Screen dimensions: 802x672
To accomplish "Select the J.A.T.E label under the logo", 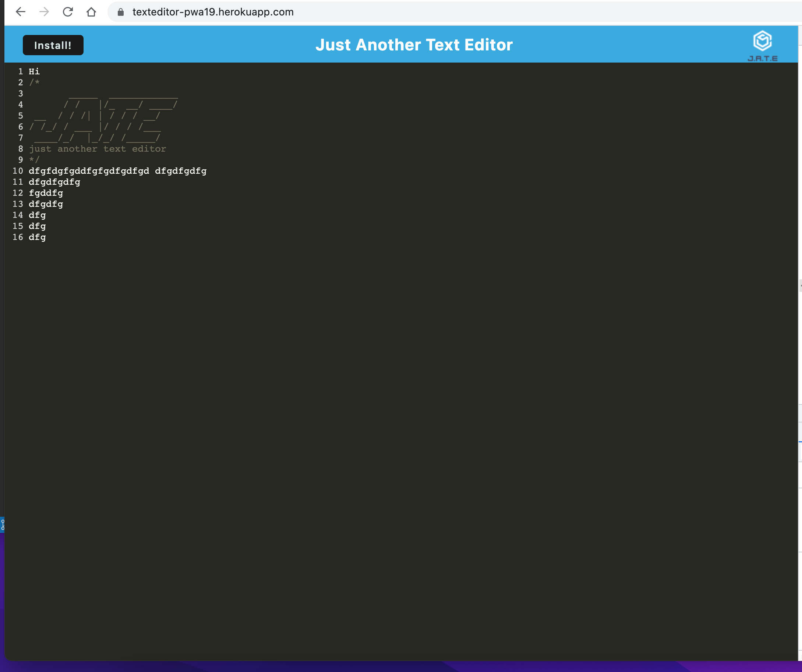I will pos(762,59).
